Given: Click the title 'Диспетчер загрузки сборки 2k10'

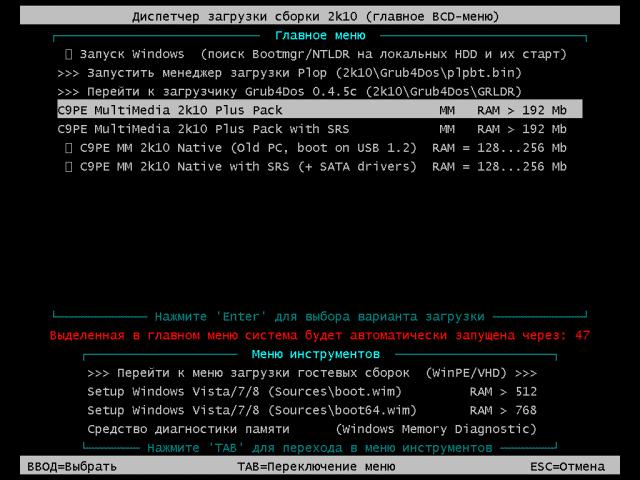Looking at the screenshot, I should [x=244, y=17].
